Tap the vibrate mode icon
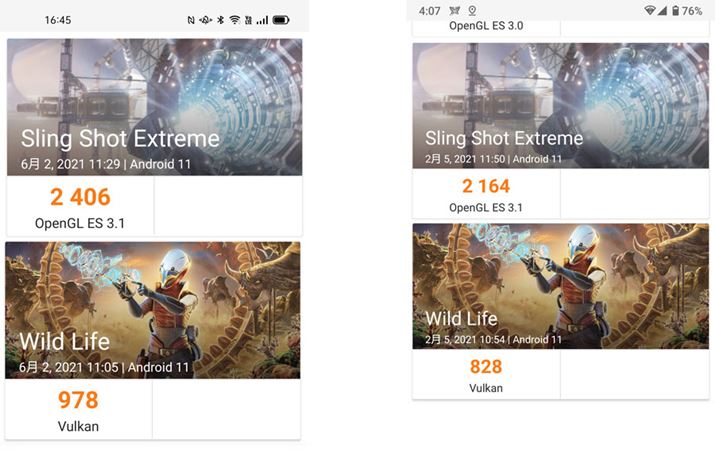The width and height of the screenshot is (715, 450). pyautogui.click(x=206, y=20)
